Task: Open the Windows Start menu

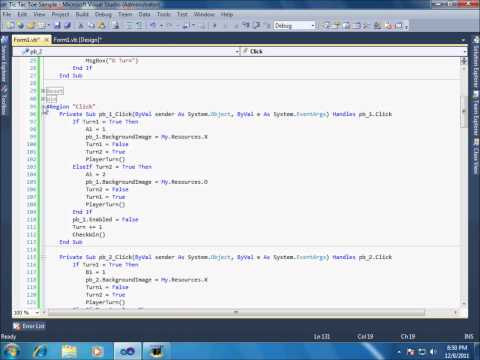Action: [11, 351]
